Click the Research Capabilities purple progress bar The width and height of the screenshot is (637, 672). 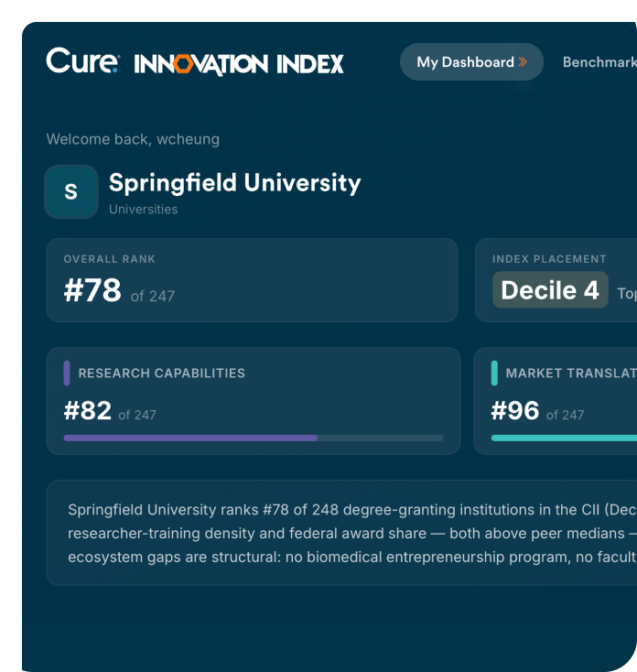pos(190,439)
